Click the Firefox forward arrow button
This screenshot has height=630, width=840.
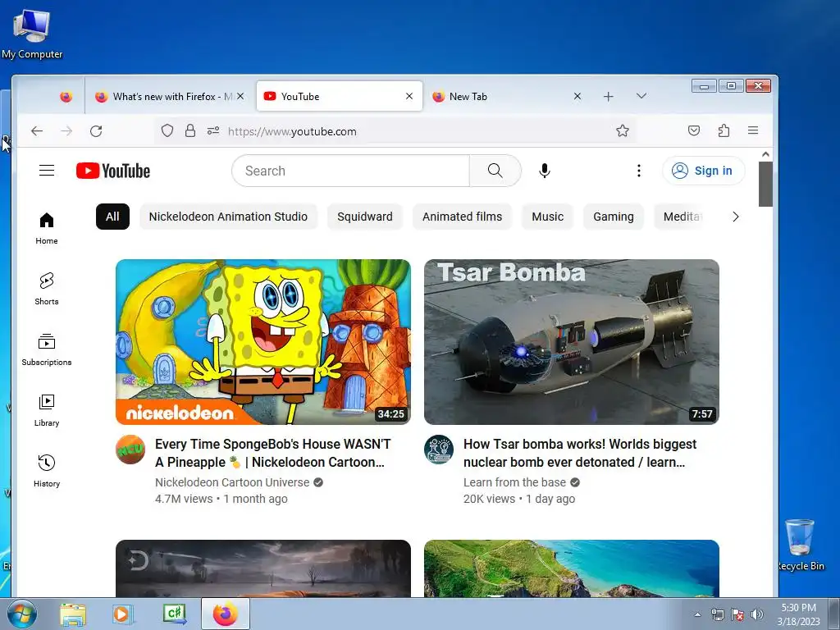tap(66, 131)
